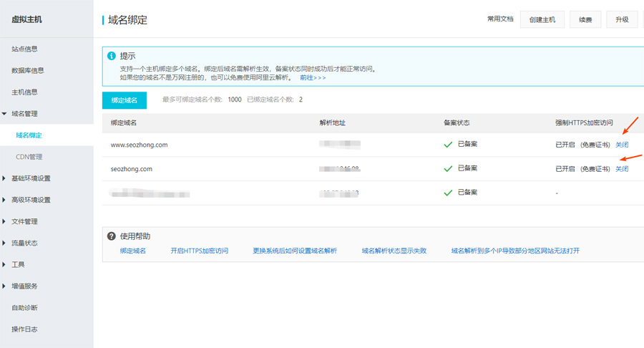Expand the 域名管理 sidebar section arrow
Screen dimensions: 644x348
[5, 114]
